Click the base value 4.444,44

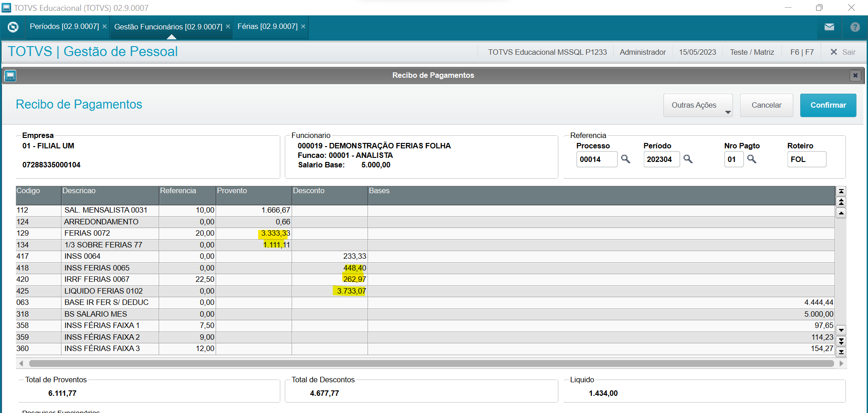coord(819,303)
